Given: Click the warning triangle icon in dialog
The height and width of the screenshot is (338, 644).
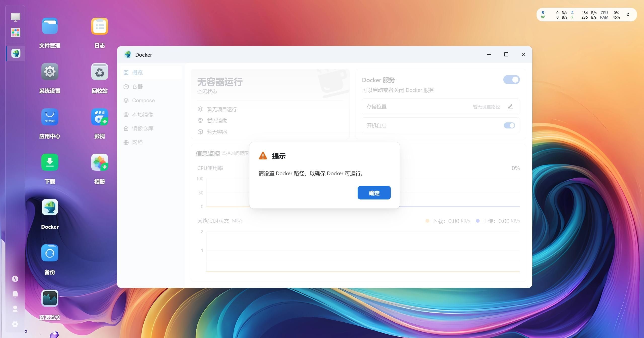Looking at the screenshot, I should [263, 156].
